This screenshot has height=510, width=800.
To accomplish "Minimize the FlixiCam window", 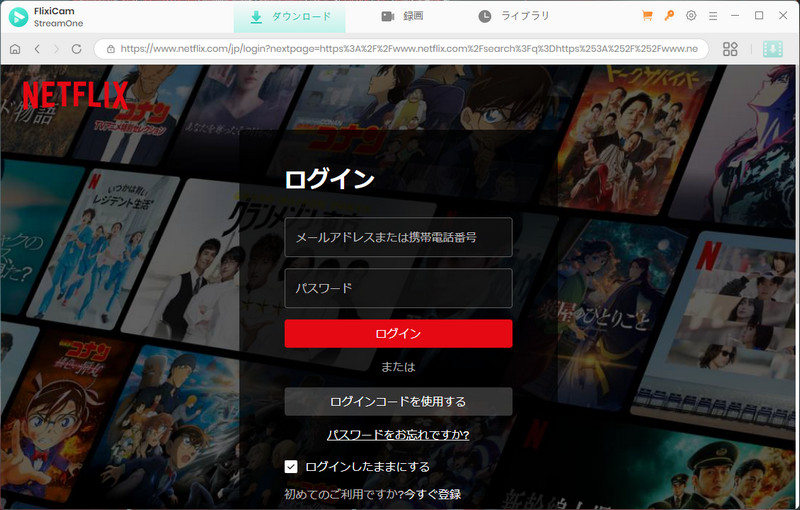I will (735, 16).
